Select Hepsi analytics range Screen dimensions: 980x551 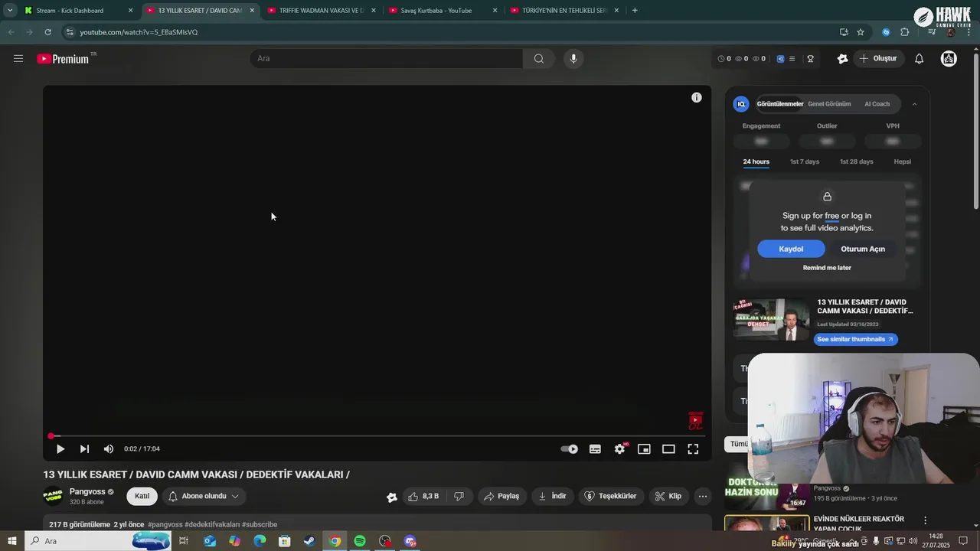click(903, 162)
